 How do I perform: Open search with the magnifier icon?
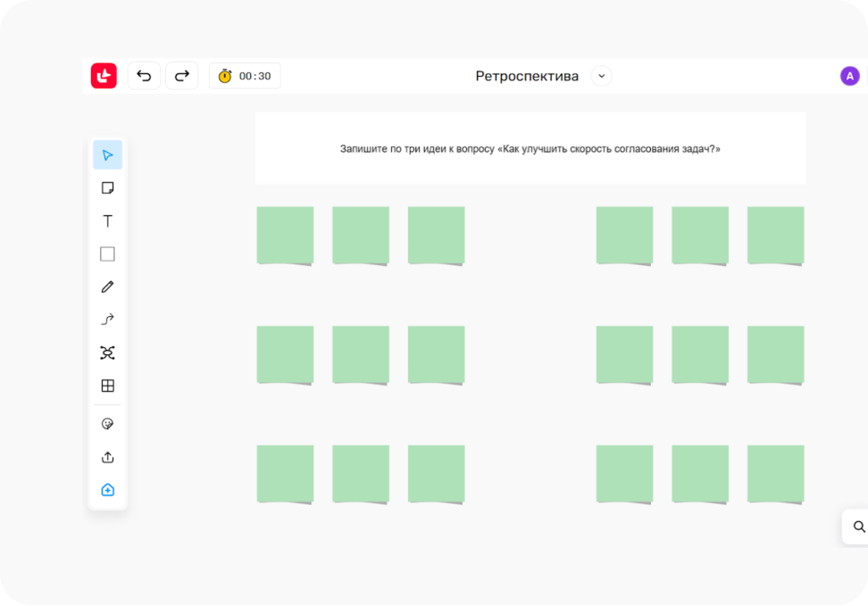[858, 527]
